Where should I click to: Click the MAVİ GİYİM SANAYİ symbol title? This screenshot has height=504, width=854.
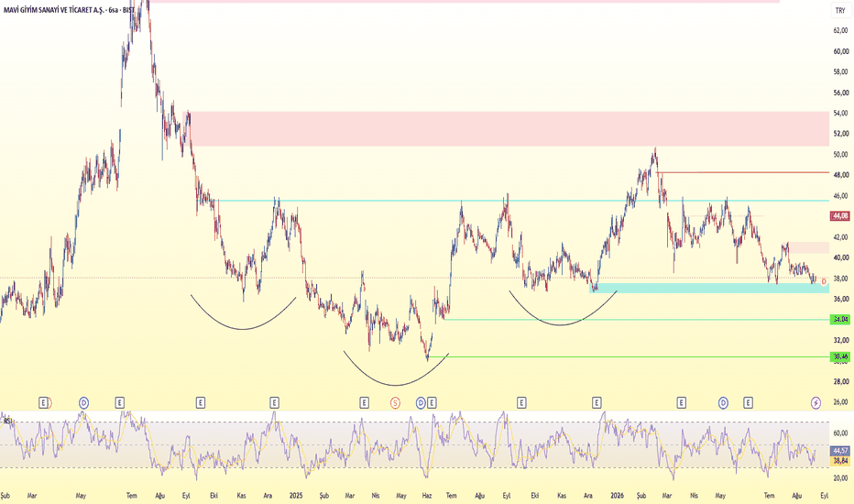coord(69,10)
